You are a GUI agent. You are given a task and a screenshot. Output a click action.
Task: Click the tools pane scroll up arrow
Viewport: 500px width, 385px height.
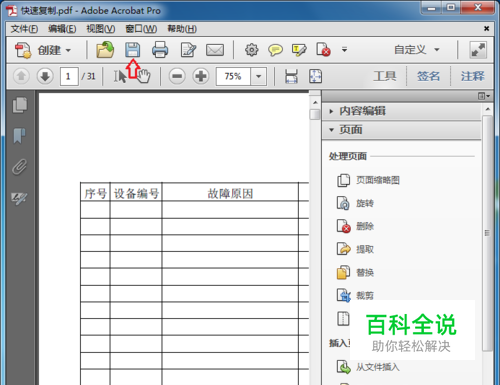pos(487,109)
